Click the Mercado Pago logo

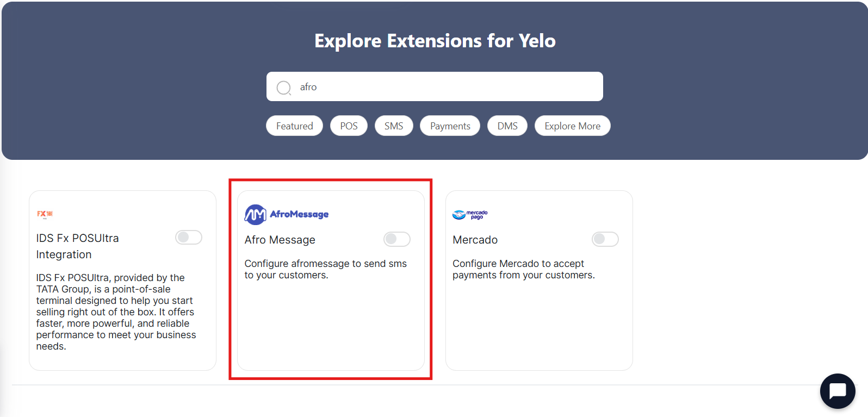(x=470, y=215)
